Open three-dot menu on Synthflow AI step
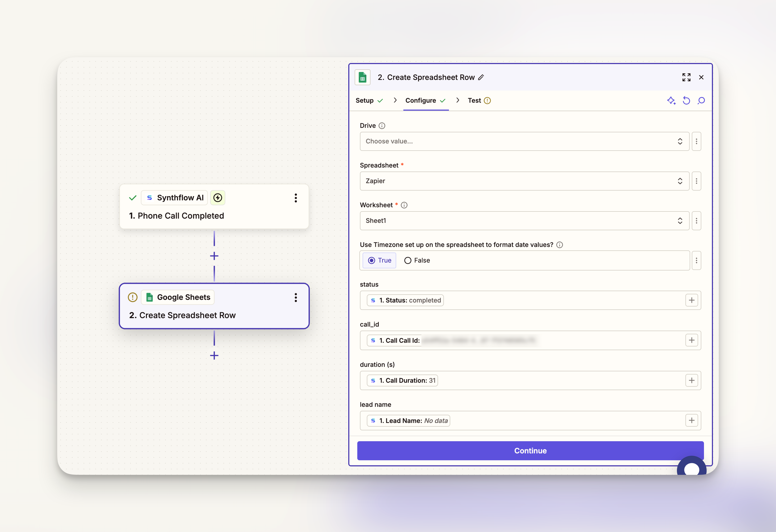This screenshot has height=532, width=776. click(296, 198)
